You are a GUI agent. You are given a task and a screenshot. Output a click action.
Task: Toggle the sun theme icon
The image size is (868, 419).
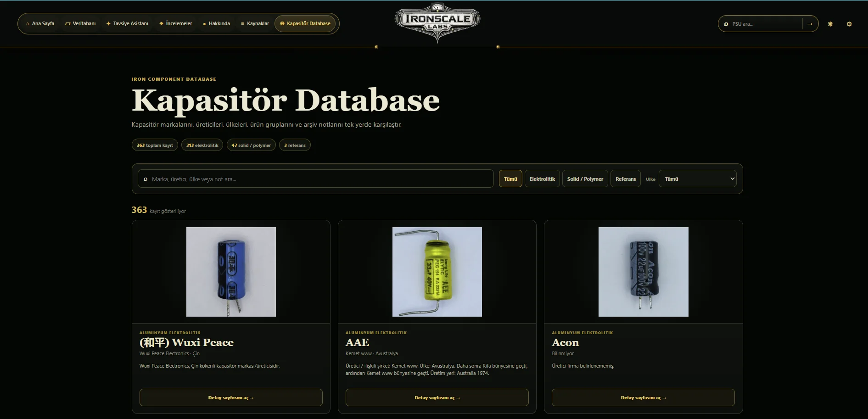click(x=830, y=24)
